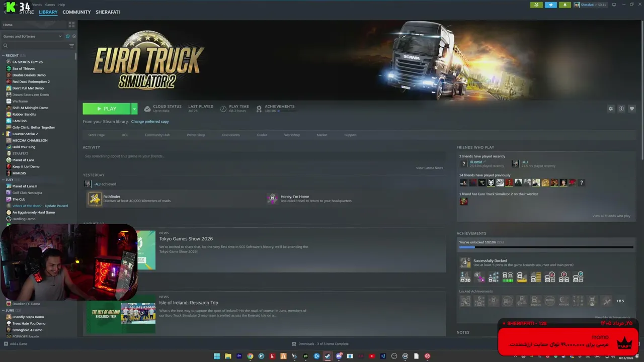The height and width of the screenshot is (362, 644).
Task: Open Chrome from the taskbar
Action: click(250, 356)
